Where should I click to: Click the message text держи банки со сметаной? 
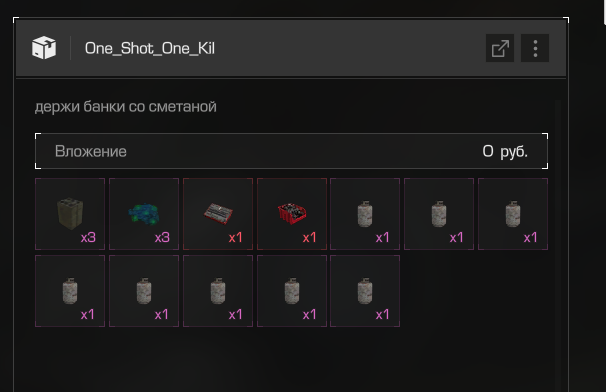pyautogui.click(x=126, y=107)
